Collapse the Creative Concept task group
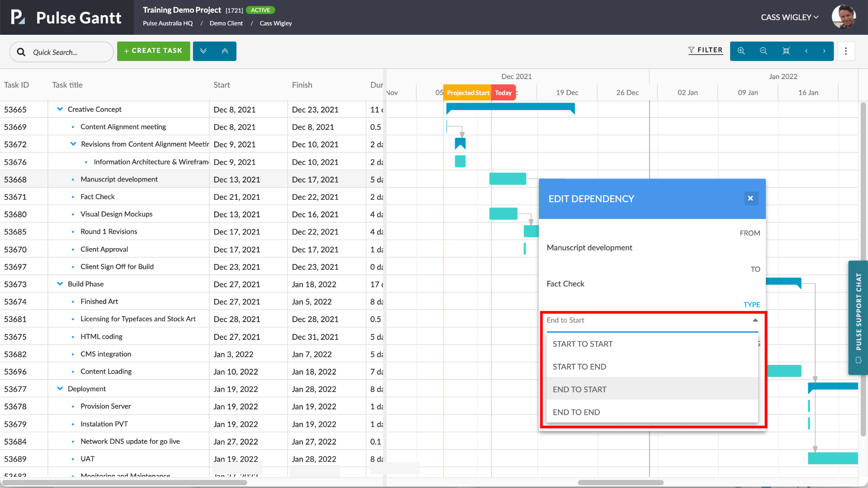868x488 pixels. [x=60, y=109]
